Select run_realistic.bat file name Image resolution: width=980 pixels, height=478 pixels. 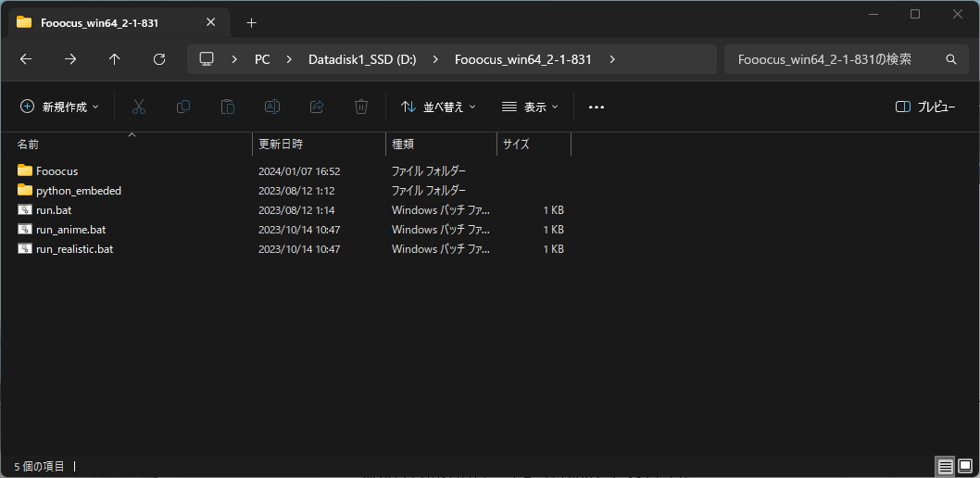click(x=74, y=248)
